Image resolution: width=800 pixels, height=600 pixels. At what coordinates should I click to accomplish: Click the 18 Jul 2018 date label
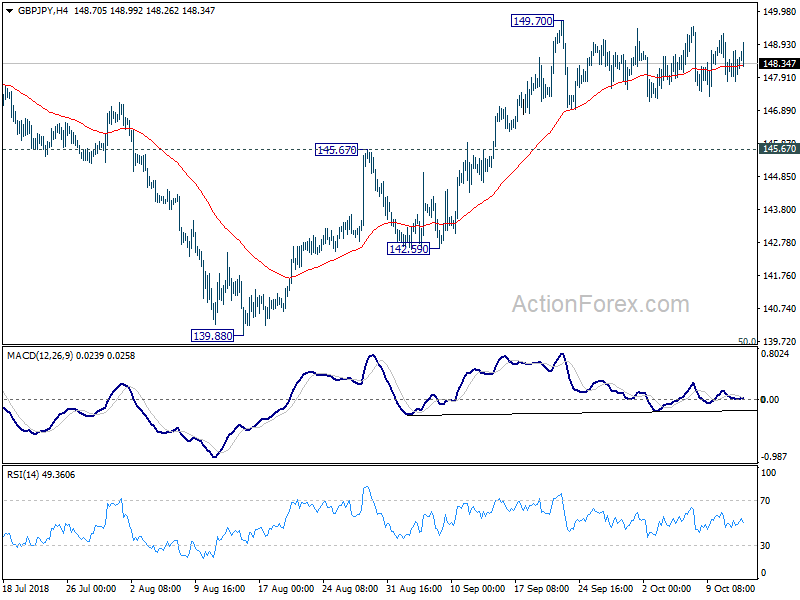pos(26,588)
